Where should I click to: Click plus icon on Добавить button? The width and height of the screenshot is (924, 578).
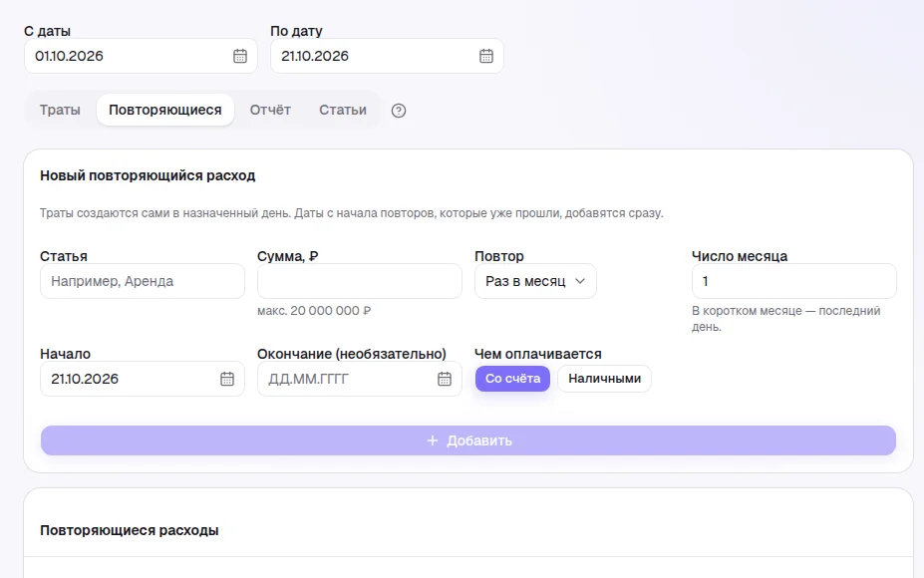[x=432, y=440]
